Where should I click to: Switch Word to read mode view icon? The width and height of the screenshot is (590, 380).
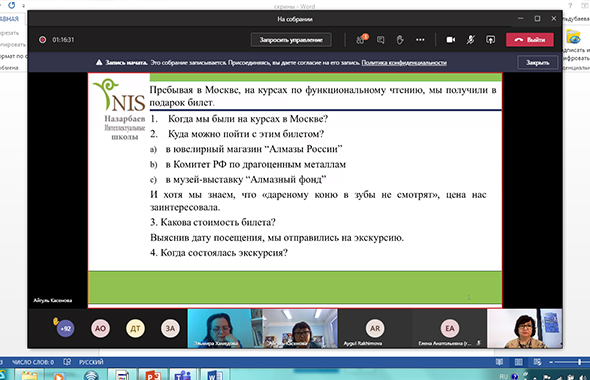tap(499, 362)
